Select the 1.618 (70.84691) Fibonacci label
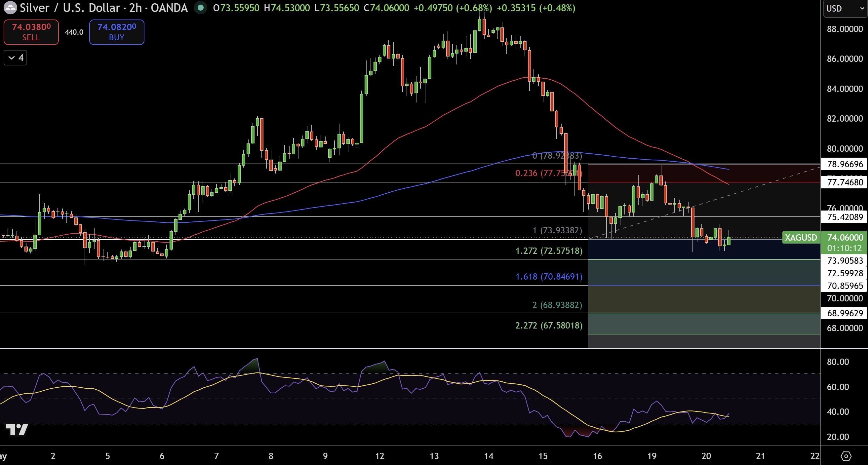 point(549,277)
